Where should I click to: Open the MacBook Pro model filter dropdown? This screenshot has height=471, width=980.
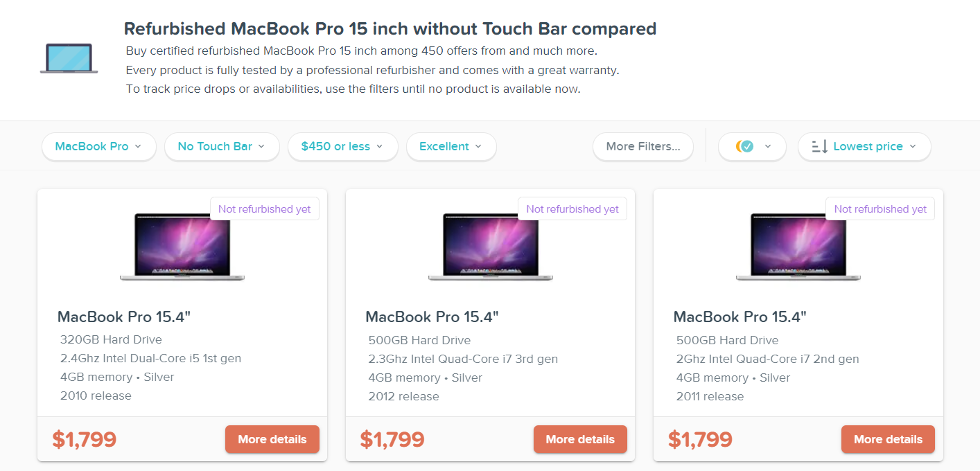[x=98, y=146]
